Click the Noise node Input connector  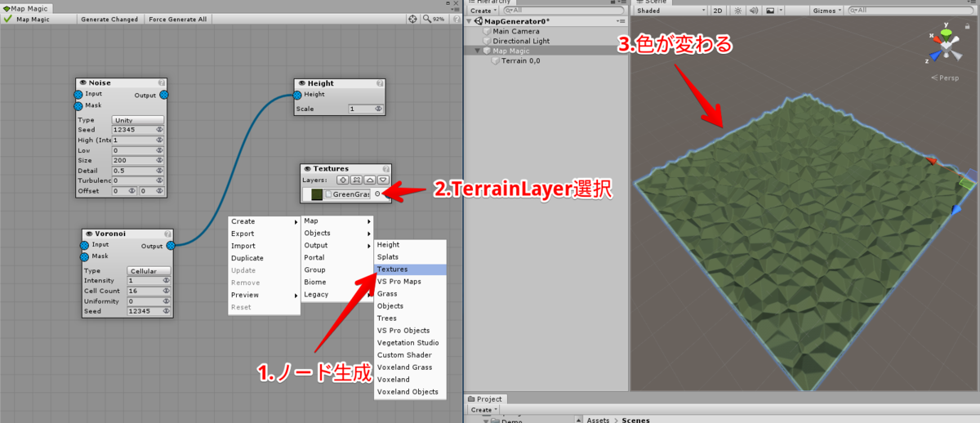point(78,94)
